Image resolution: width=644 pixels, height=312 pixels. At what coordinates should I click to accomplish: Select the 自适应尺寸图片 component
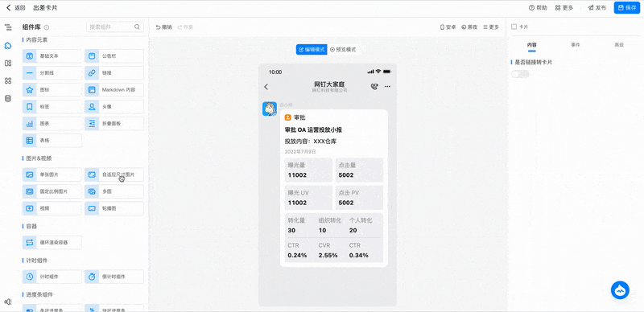click(114, 174)
